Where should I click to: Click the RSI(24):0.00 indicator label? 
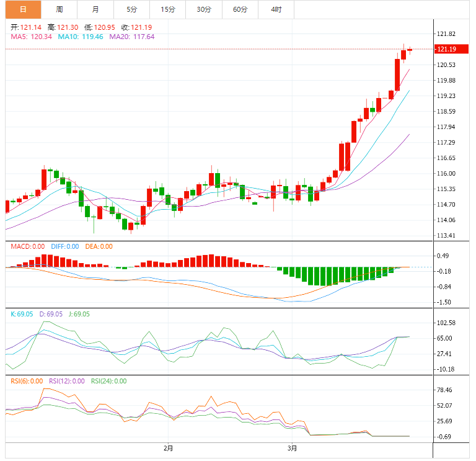click(108, 381)
